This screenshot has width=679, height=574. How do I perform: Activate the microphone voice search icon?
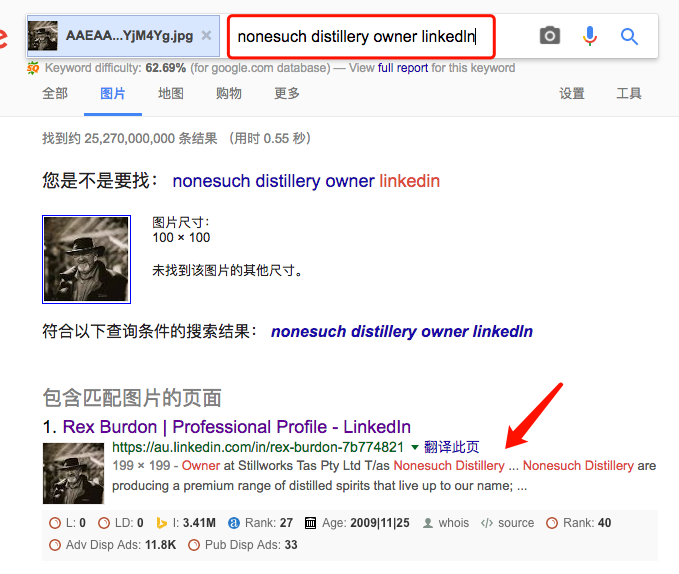(x=589, y=36)
